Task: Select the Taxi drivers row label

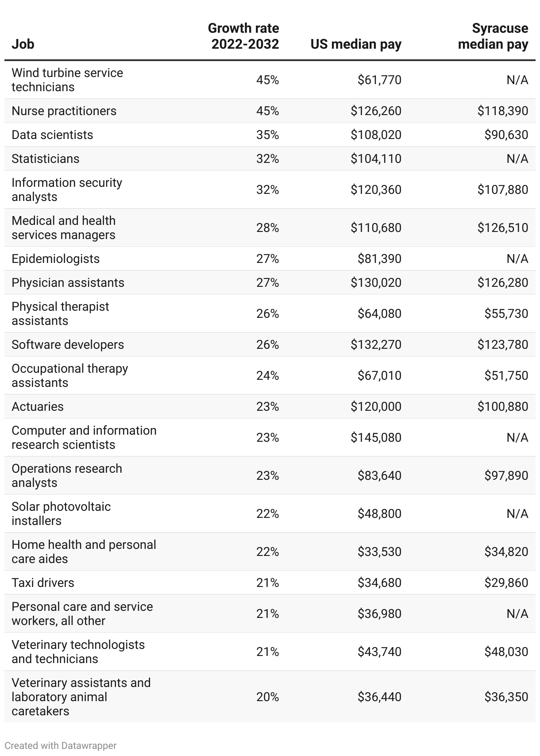Action: point(43,582)
